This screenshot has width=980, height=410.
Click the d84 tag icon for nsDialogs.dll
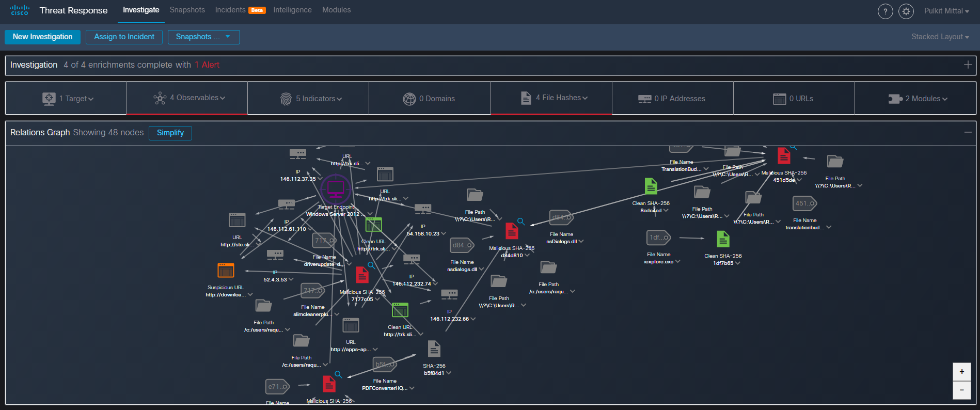[x=562, y=217]
